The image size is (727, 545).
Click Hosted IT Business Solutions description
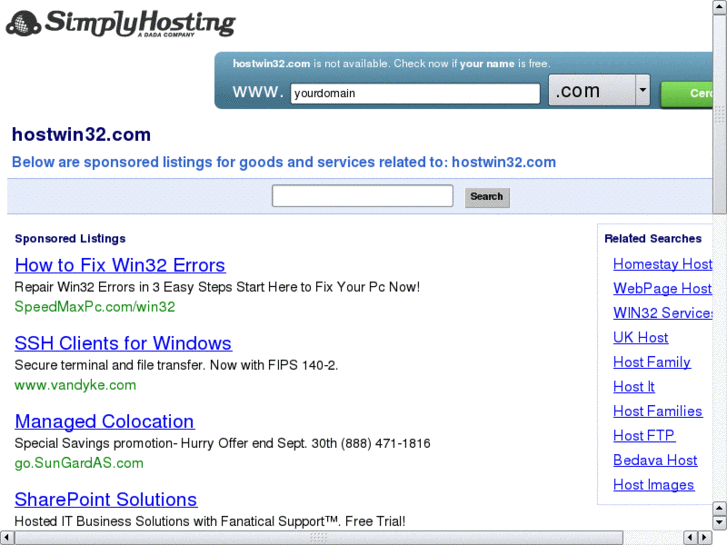[x=210, y=521]
